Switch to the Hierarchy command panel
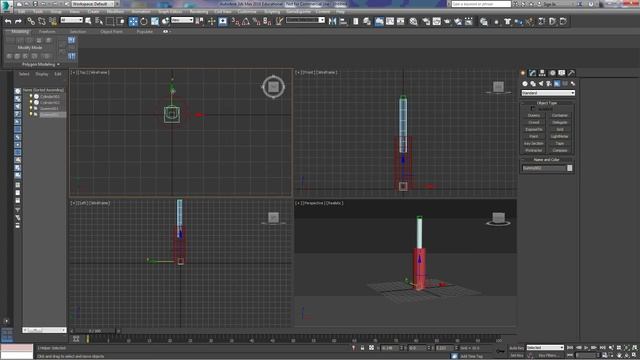 click(542, 73)
